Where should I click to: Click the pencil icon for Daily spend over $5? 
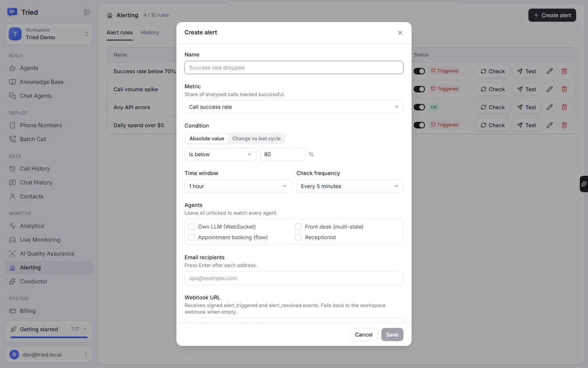[550, 125]
